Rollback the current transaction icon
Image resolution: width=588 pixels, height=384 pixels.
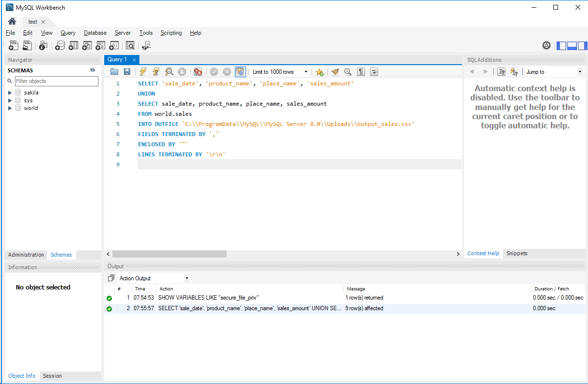[x=227, y=72]
